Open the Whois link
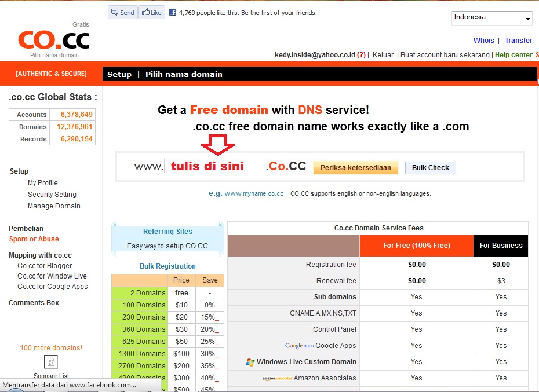The width and height of the screenshot is (539, 392). [484, 40]
